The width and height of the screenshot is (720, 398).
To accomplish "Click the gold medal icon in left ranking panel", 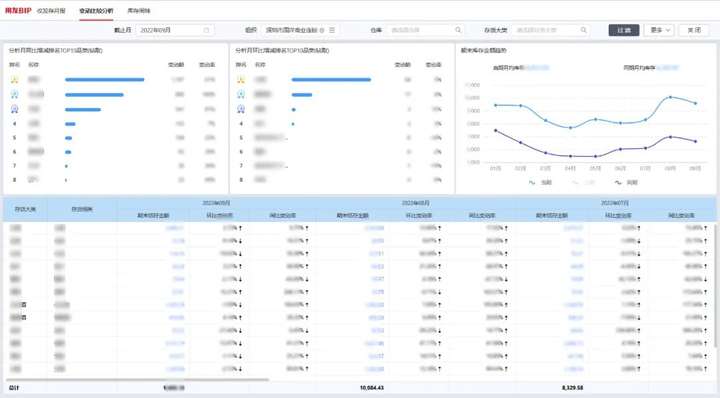I will pos(15,80).
